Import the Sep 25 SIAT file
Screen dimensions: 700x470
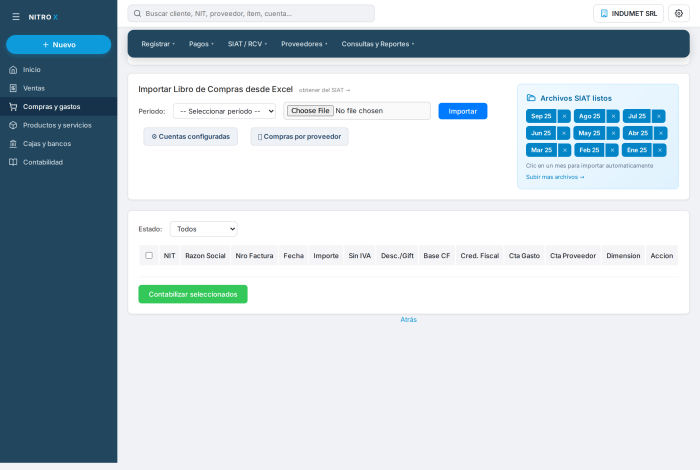click(541, 116)
